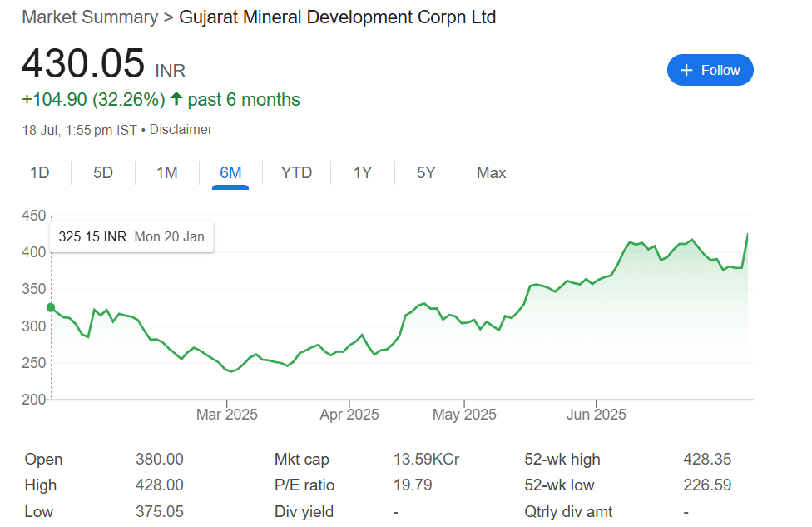Click the Mkt cap label

pos(302,459)
